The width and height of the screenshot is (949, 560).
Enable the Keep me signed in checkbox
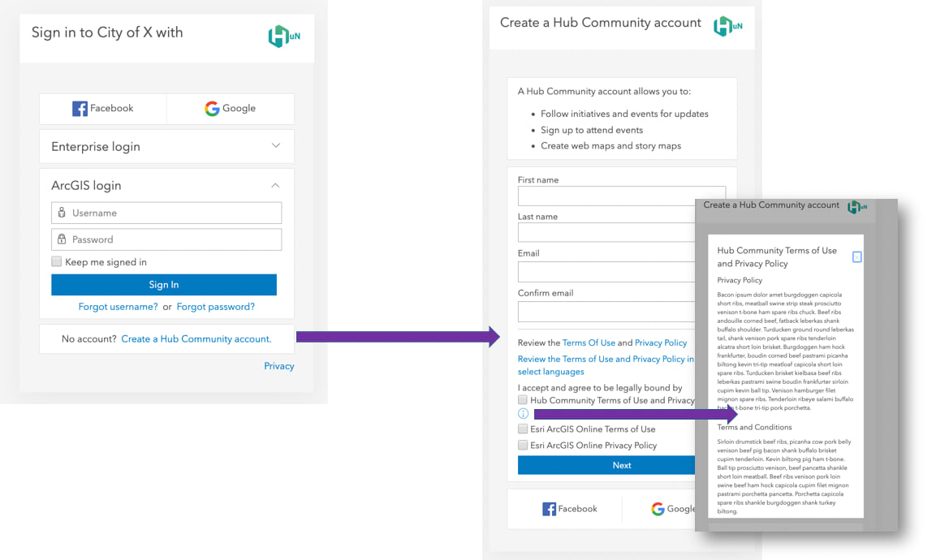point(56,261)
